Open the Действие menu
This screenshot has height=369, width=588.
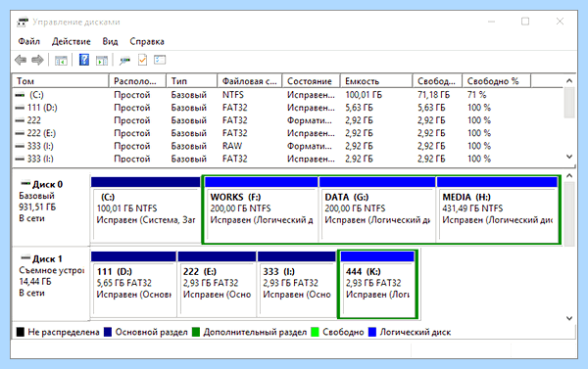tap(72, 41)
